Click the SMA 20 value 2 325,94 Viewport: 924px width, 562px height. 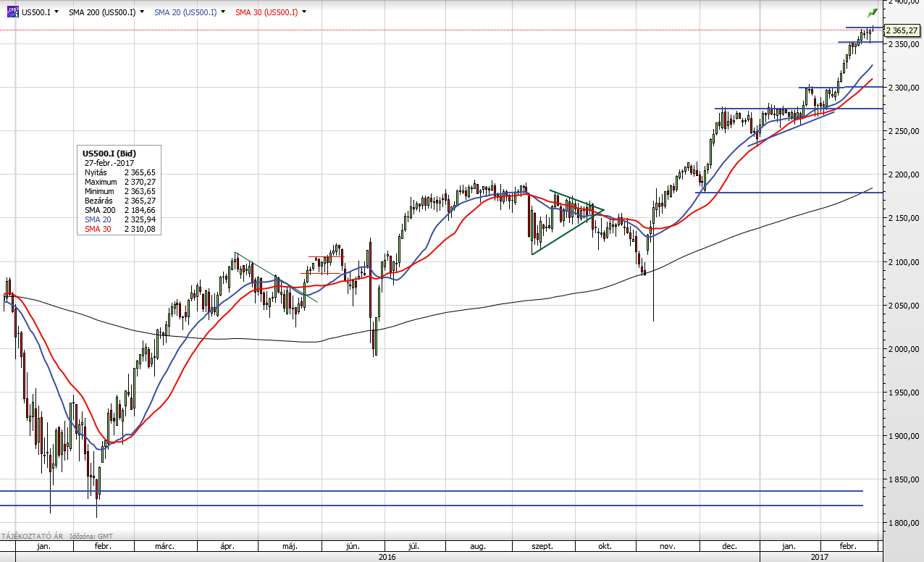pos(140,219)
